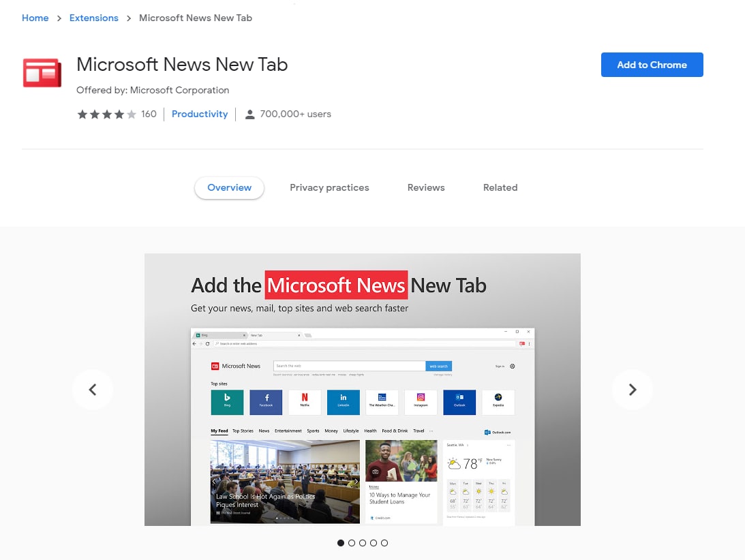Click the Weather Channel tile in screenshot

[x=382, y=403]
